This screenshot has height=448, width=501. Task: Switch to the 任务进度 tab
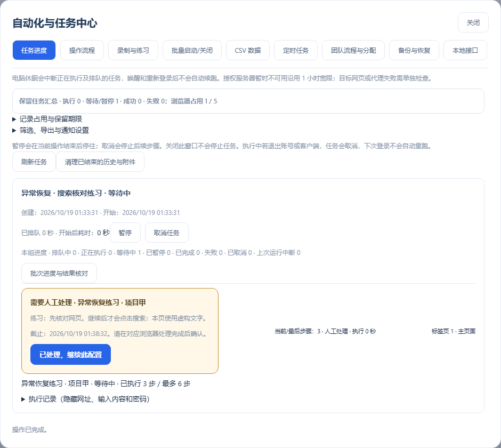(34, 50)
